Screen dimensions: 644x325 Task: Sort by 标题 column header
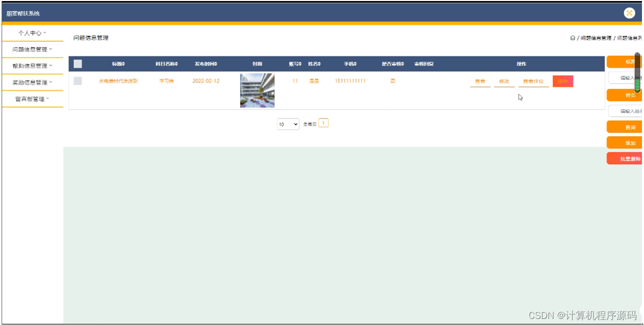[x=118, y=64]
